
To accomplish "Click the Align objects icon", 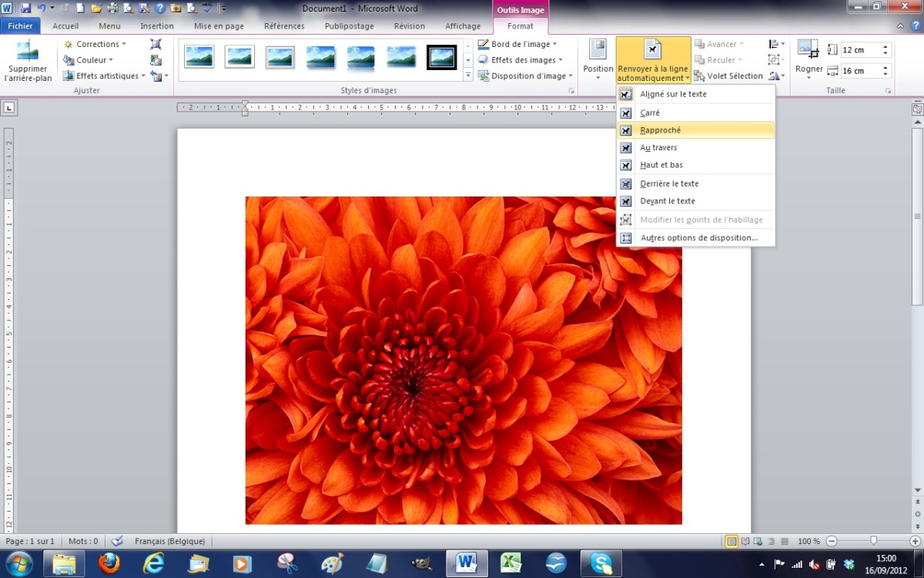I will (776, 44).
